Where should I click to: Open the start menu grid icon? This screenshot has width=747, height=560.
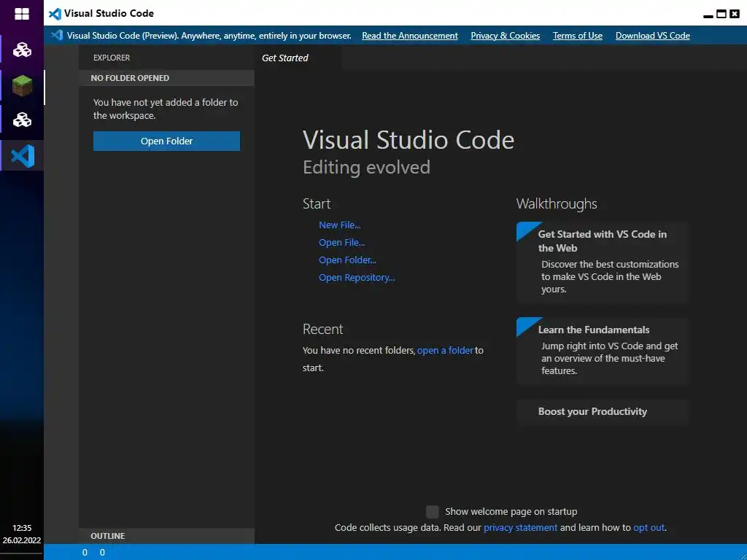pos(22,14)
